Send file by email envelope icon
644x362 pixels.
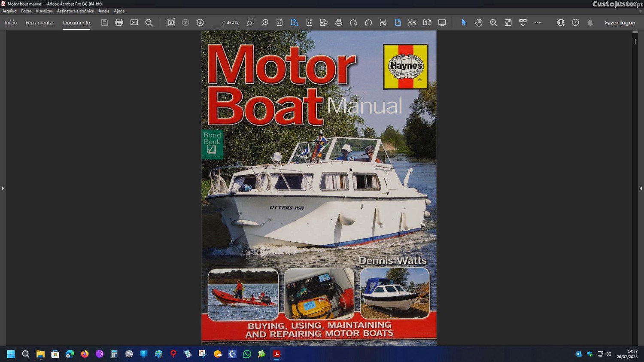coord(134,22)
